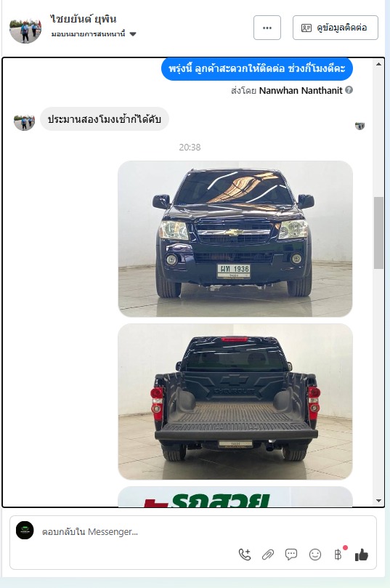
Task: Send a thumbs-up like
Action: pos(362,555)
